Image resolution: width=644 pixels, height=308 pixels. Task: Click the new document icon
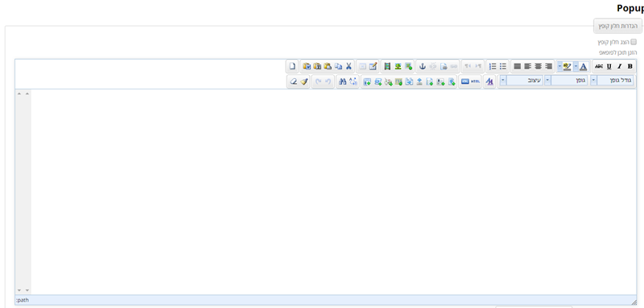[292, 66]
